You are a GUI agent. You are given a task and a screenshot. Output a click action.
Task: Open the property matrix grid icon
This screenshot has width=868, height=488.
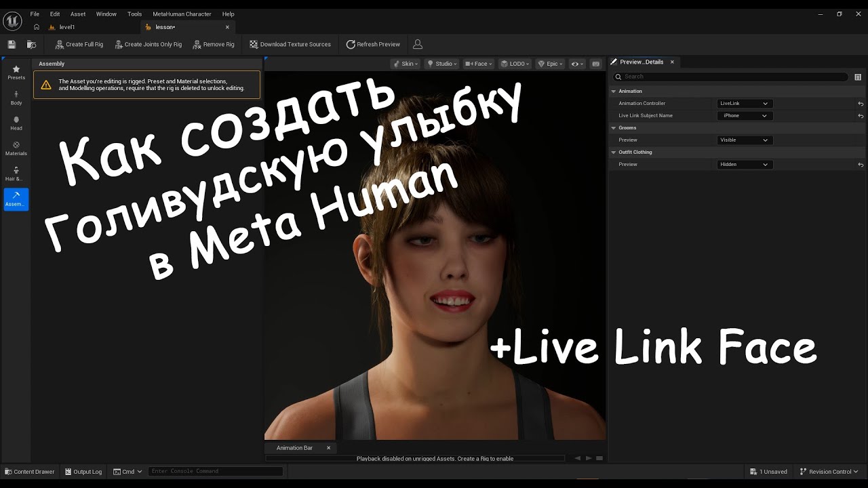click(858, 77)
